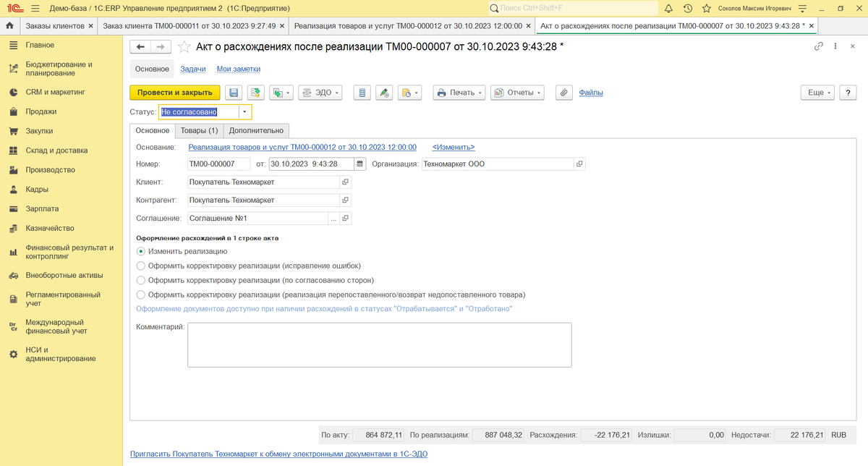Open the document movements report icon
This screenshot has height=466, width=868.
click(363, 93)
